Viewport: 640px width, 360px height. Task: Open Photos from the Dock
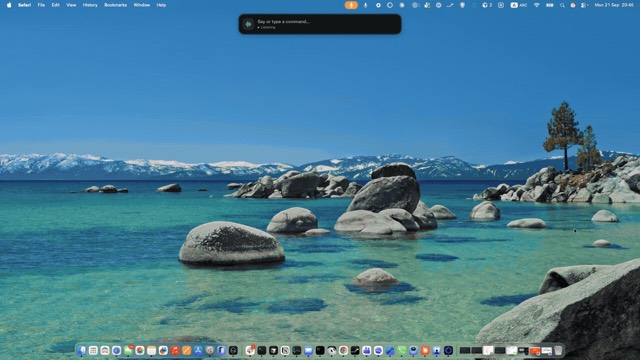tap(140, 350)
